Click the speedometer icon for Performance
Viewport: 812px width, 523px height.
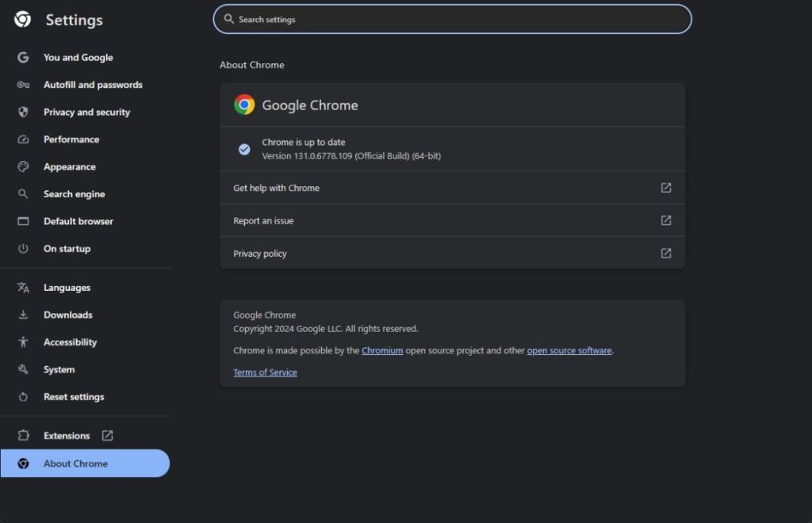(x=23, y=139)
